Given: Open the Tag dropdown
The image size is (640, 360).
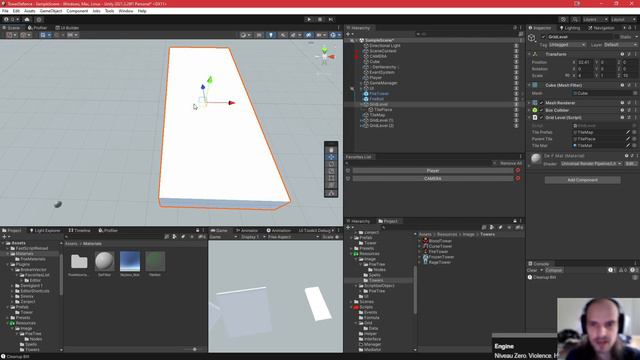Looking at the screenshot, I should click(567, 44).
